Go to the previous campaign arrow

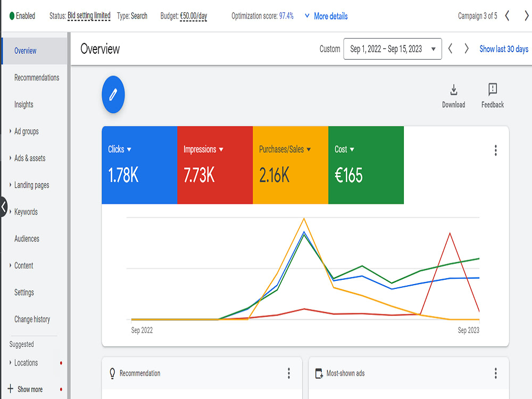pyautogui.click(x=507, y=15)
